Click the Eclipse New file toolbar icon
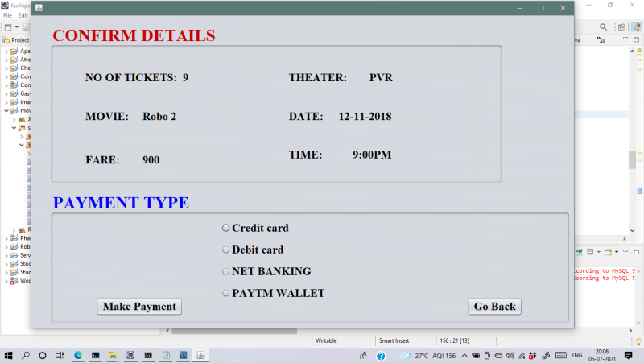 pos(8,27)
